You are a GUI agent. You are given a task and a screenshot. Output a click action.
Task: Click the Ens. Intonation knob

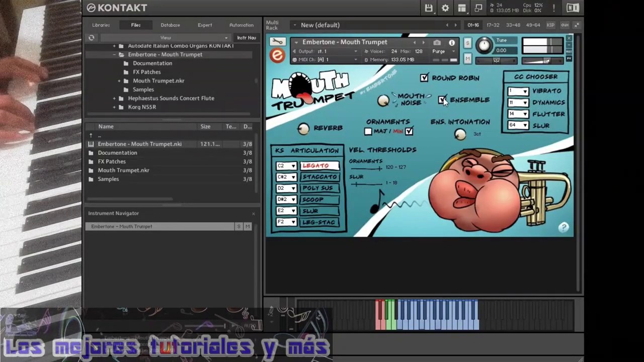click(x=460, y=134)
